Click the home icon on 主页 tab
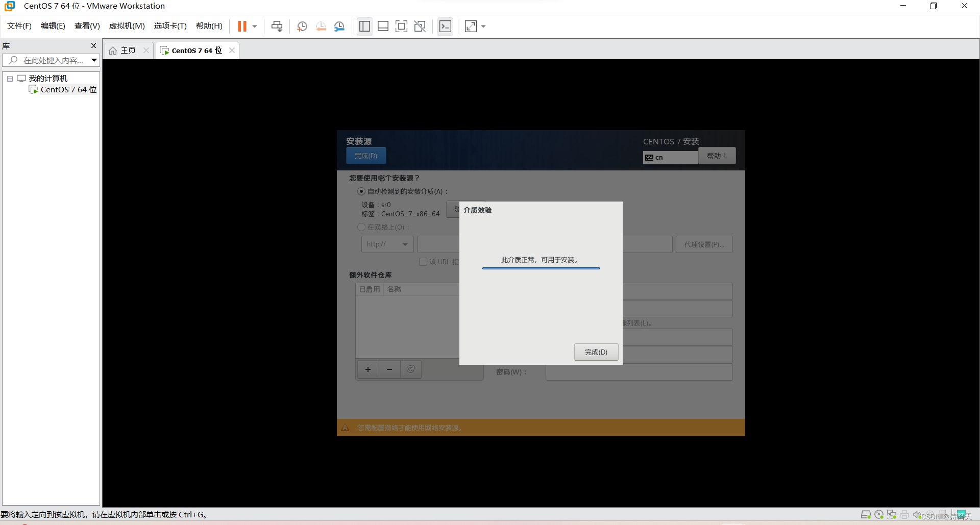 (x=113, y=51)
